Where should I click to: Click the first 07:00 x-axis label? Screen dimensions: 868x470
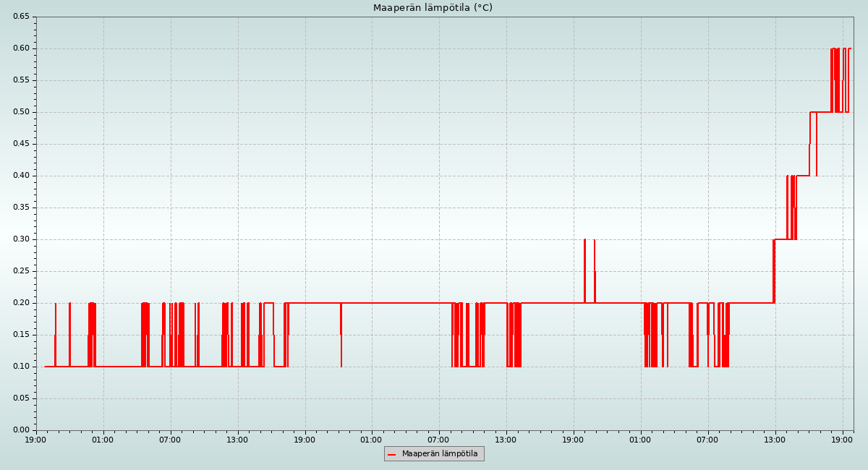coord(170,439)
